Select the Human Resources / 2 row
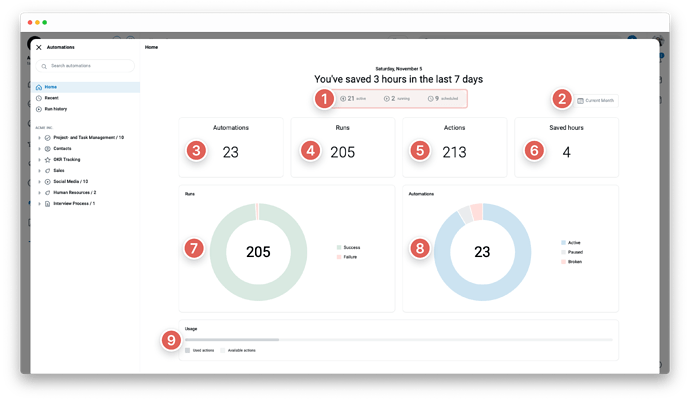The height and width of the screenshot is (401, 690). pos(86,193)
